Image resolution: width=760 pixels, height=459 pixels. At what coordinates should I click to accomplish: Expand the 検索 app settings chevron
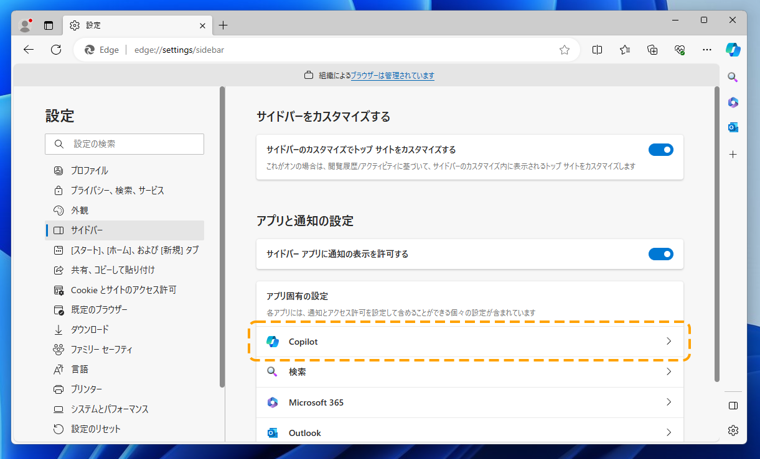(x=669, y=372)
